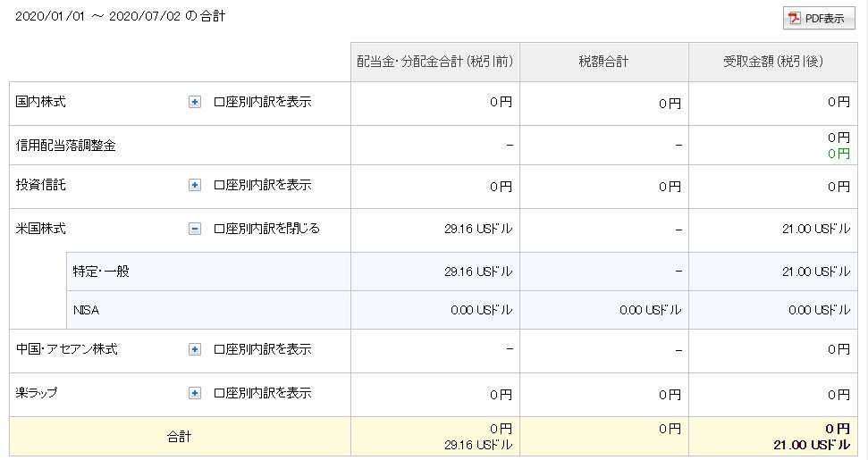868x460 pixels.
Task: Click the PDF表示 button
Action: click(x=819, y=18)
